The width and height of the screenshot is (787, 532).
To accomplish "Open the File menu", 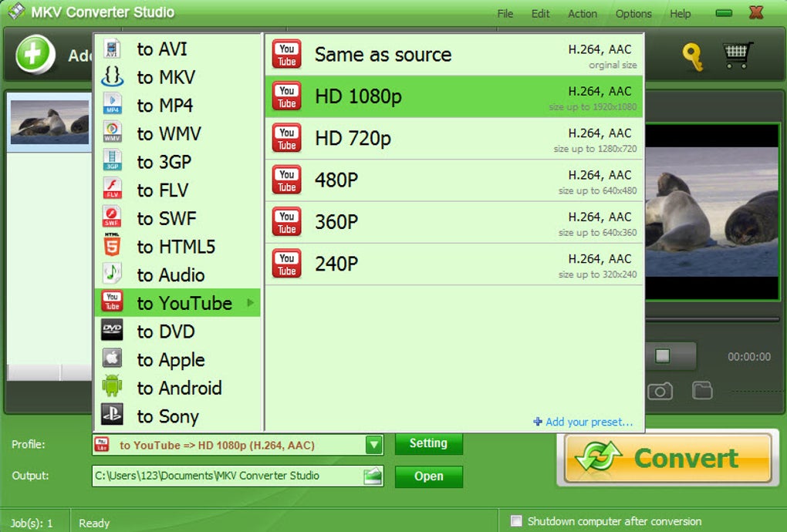I will pyautogui.click(x=505, y=14).
